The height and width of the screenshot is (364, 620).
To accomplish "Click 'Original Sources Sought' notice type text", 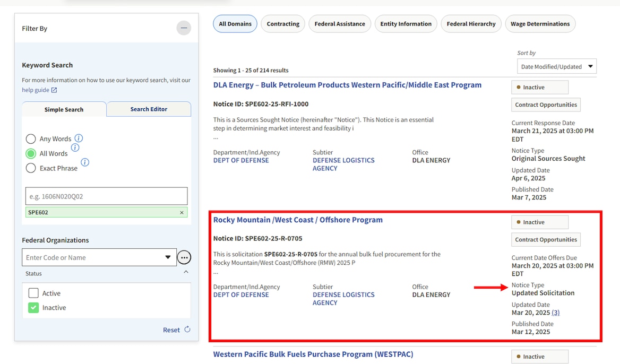I will coord(548,159).
